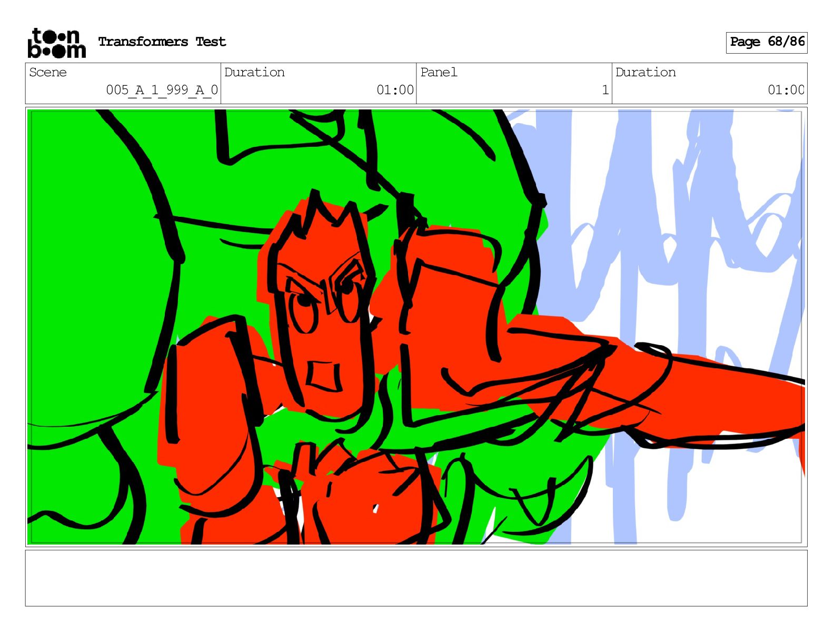This screenshot has width=834, height=644.
Task: Select the 'Transformers Test' title text
Action: click(x=162, y=42)
